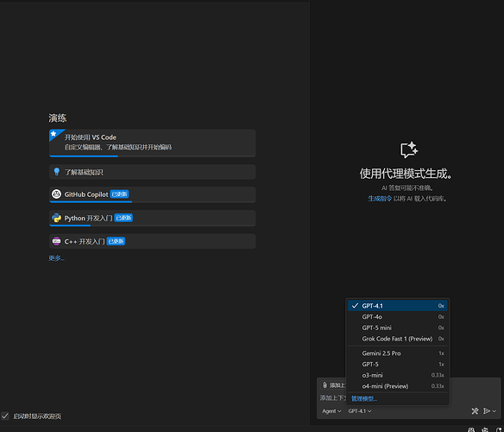Click the lightbulb icon for '了解基础知识'
504x432 pixels.
57,172
